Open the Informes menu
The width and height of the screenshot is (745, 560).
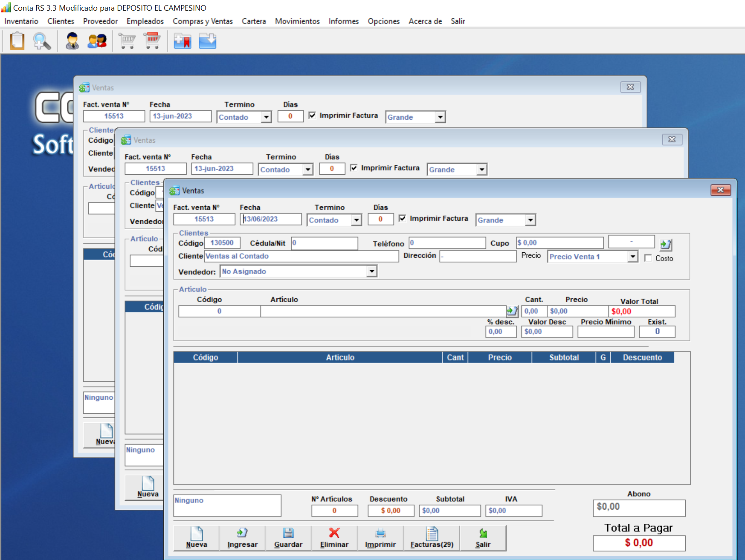tap(343, 21)
